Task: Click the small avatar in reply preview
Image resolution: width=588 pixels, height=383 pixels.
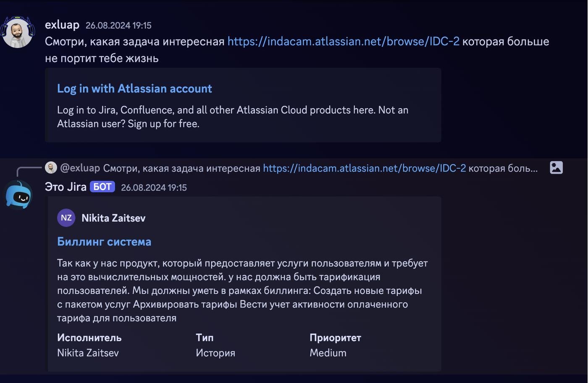Action: pyautogui.click(x=51, y=168)
